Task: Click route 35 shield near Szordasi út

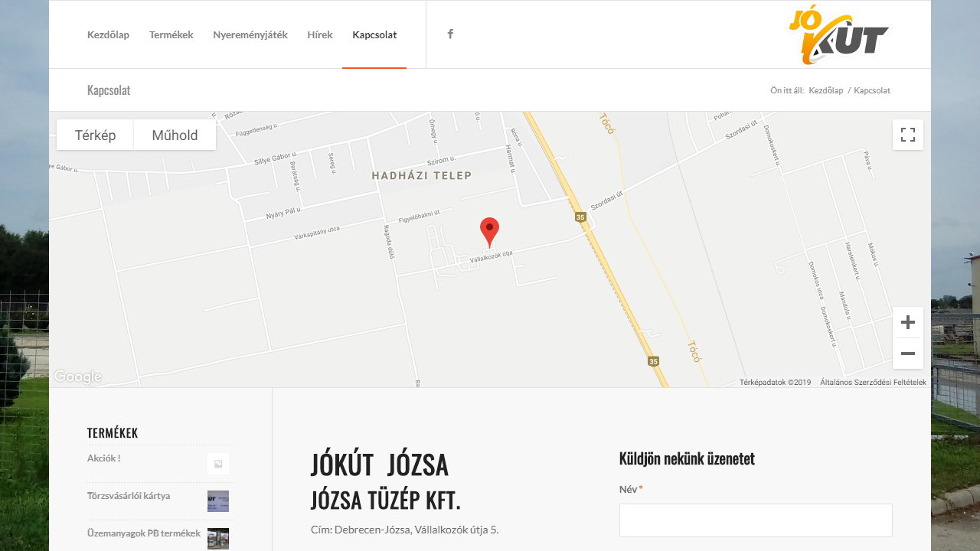Action: pos(580,217)
